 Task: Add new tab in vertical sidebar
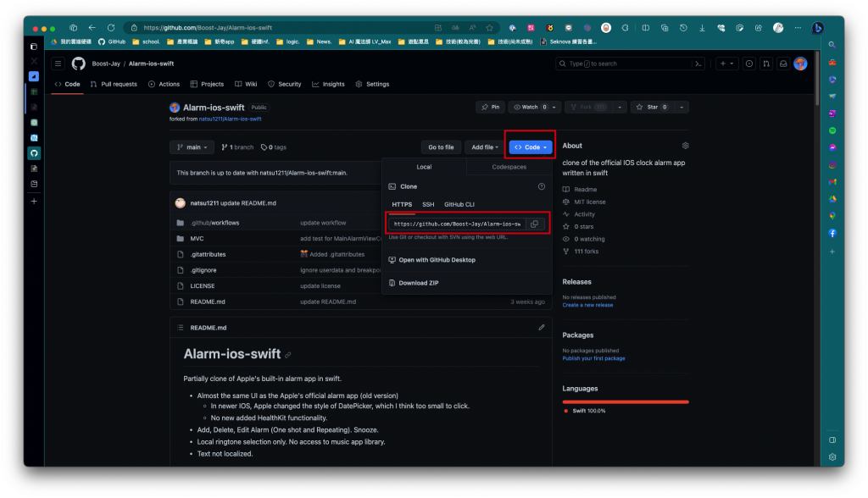click(34, 202)
